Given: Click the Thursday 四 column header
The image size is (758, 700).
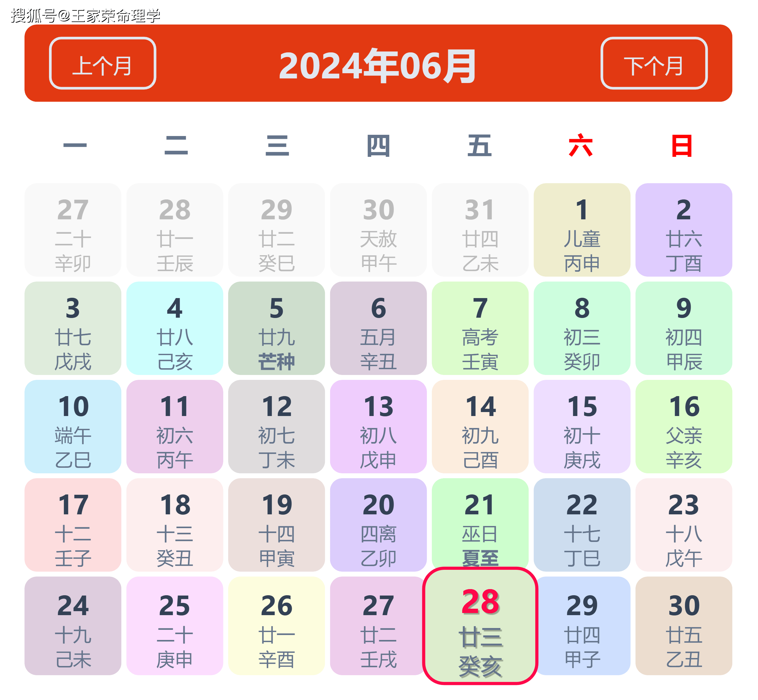Looking at the screenshot, I should pyautogui.click(x=378, y=146).
